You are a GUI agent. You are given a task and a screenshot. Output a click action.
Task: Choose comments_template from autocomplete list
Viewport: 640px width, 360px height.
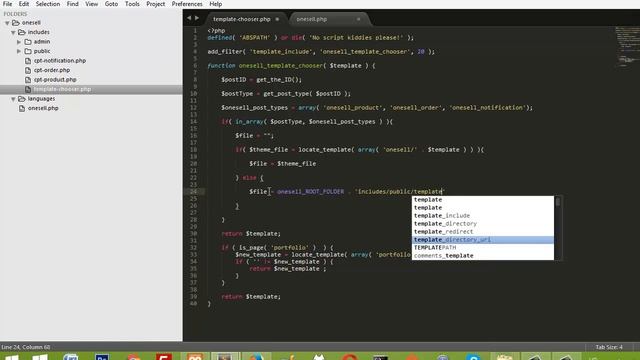(x=483, y=256)
